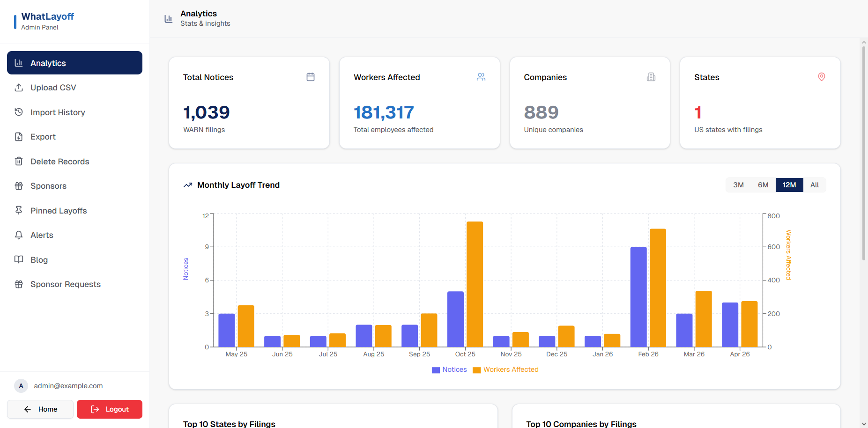
Task: Click the scrollbar down arrow
Action: pyautogui.click(x=864, y=424)
